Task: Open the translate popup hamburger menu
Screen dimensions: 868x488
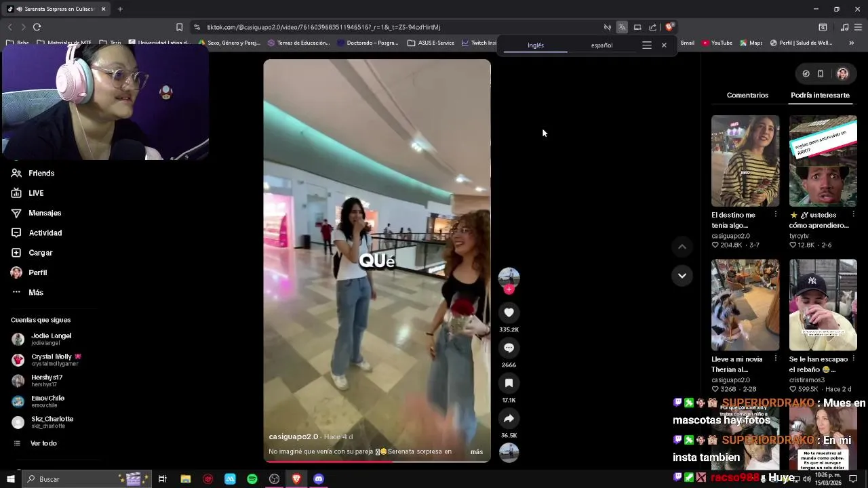Action: pos(647,45)
